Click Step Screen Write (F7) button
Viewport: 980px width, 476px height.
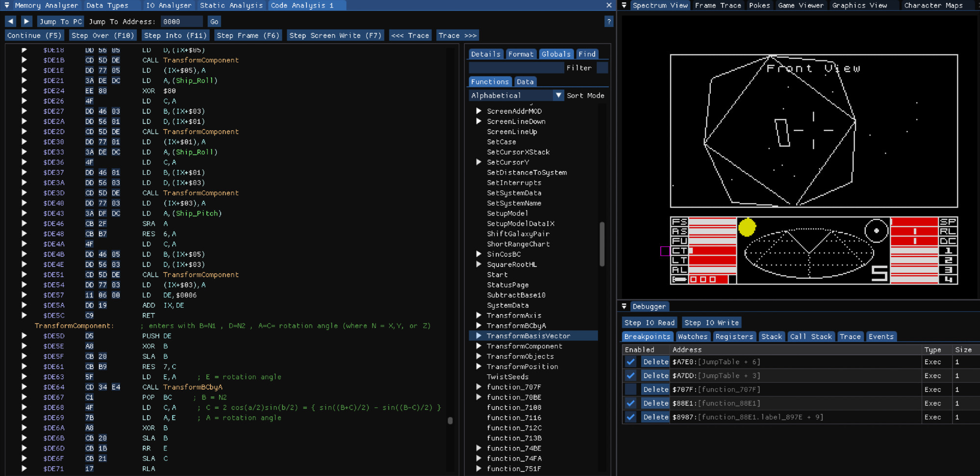[x=335, y=35]
